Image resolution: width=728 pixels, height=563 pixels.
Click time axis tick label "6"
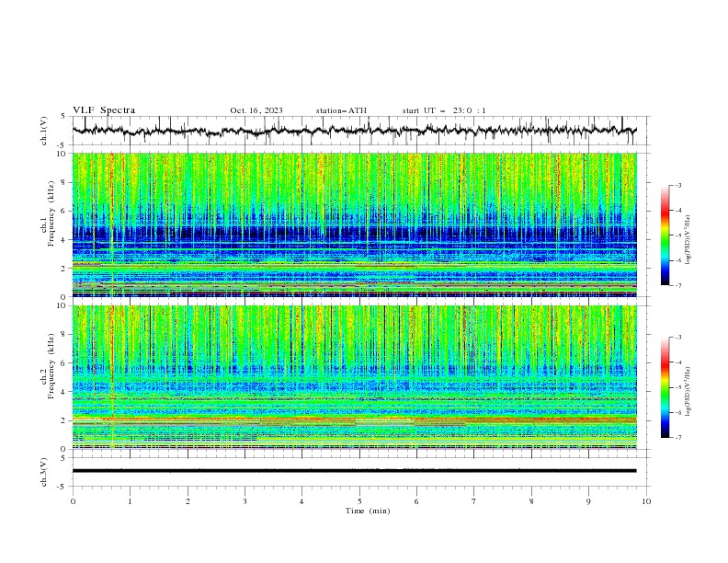pos(416,501)
